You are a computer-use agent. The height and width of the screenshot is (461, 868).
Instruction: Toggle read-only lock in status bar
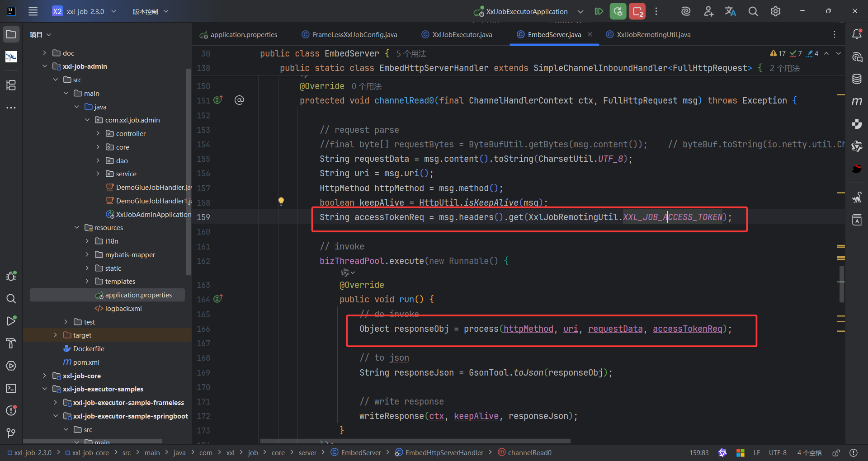pos(836,453)
